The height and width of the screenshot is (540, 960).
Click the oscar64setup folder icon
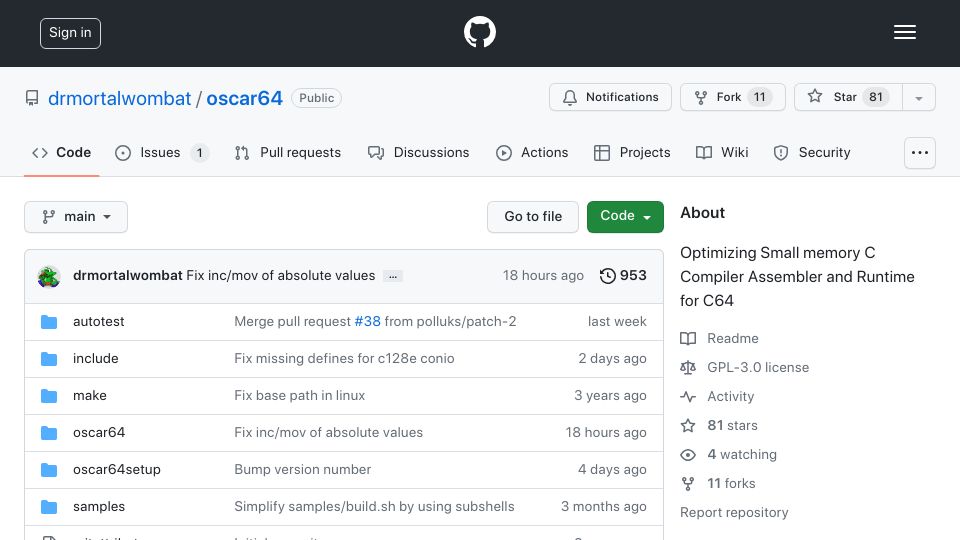49,470
